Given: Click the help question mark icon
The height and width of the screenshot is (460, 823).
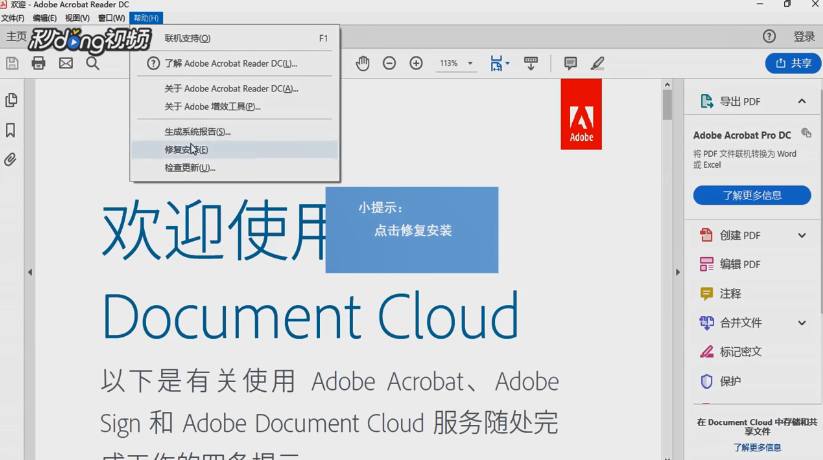Looking at the screenshot, I should pyautogui.click(x=769, y=36).
